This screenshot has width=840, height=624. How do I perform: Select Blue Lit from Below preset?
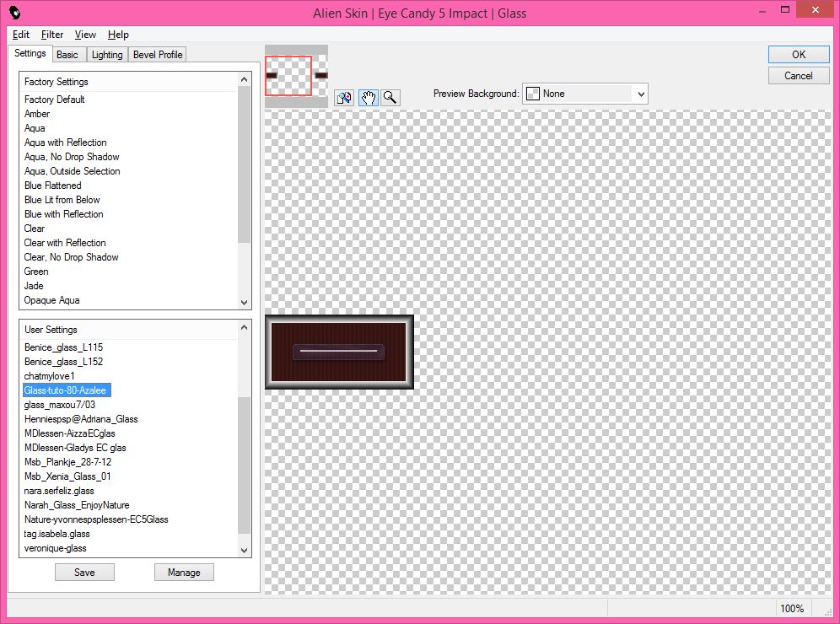[62, 200]
